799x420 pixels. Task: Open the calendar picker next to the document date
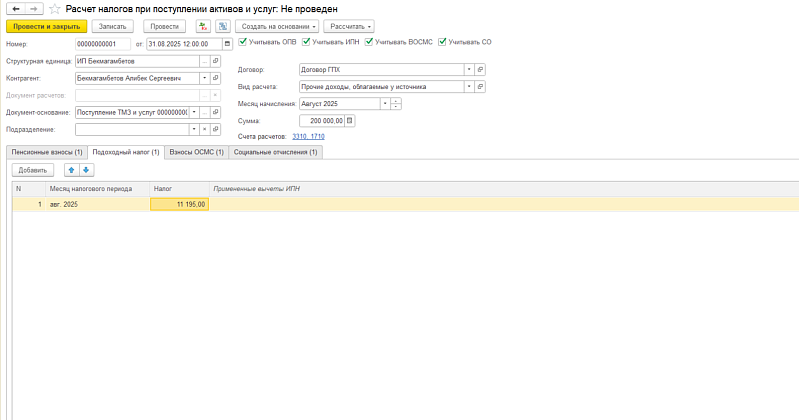pyautogui.click(x=228, y=44)
